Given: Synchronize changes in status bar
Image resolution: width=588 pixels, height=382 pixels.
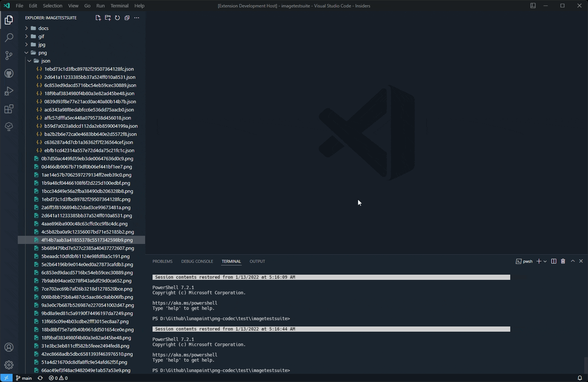Looking at the screenshot, I should (x=40, y=378).
